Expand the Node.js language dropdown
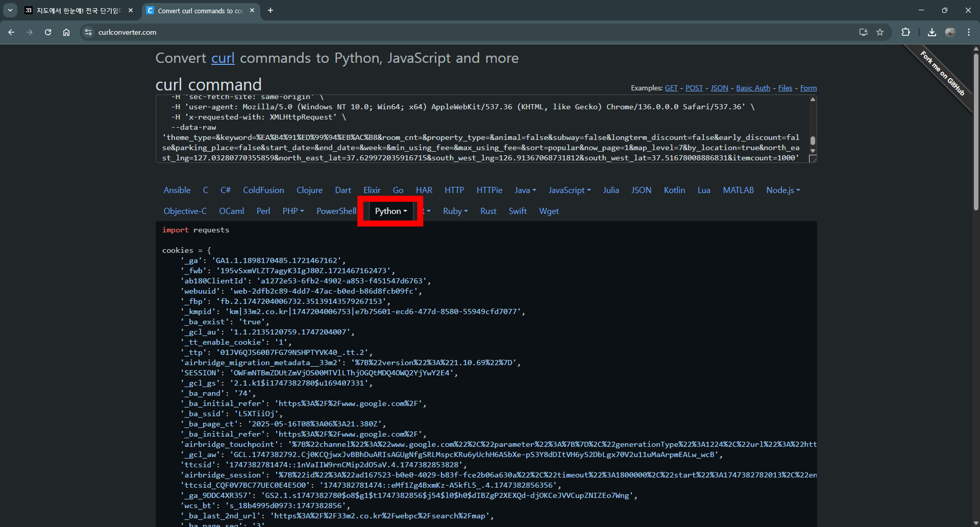The image size is (980, 527). coord(783,190)
